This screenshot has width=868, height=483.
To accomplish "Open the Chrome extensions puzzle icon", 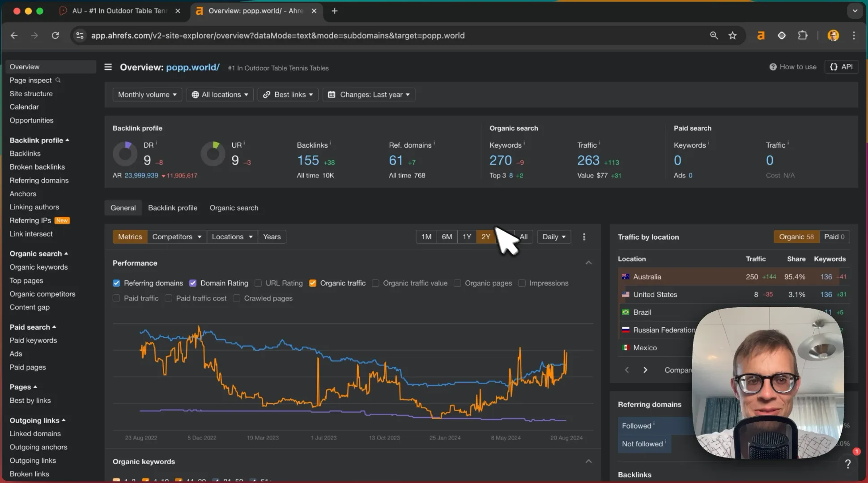I will coord(803,35).
